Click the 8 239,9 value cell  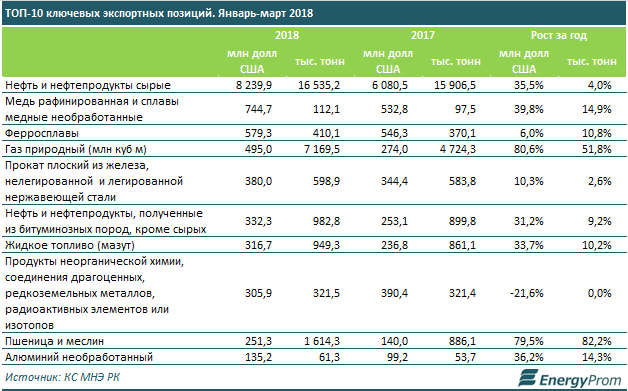pyautogui.click(x=254, y=85)
